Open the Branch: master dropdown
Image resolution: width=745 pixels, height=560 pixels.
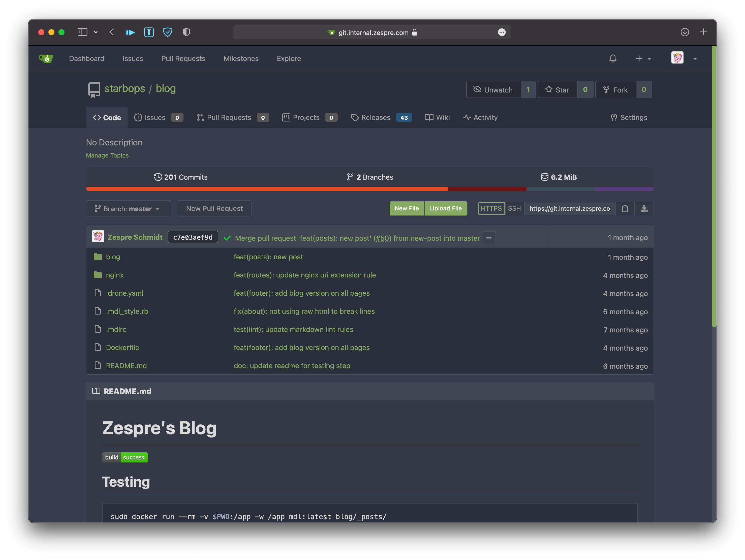[x=128, y=208]
